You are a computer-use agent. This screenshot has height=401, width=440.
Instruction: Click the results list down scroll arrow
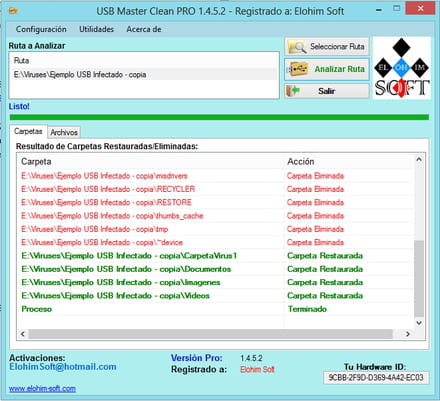(419, 323)
